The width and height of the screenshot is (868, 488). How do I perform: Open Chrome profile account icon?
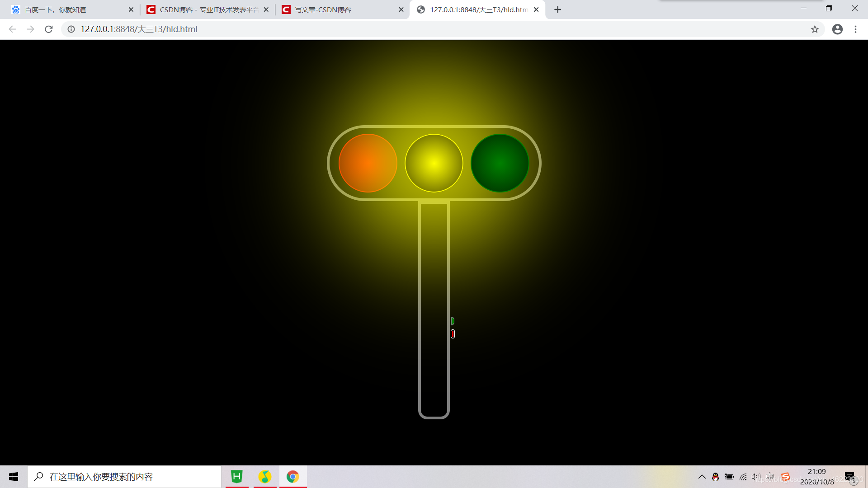[837, 29]
